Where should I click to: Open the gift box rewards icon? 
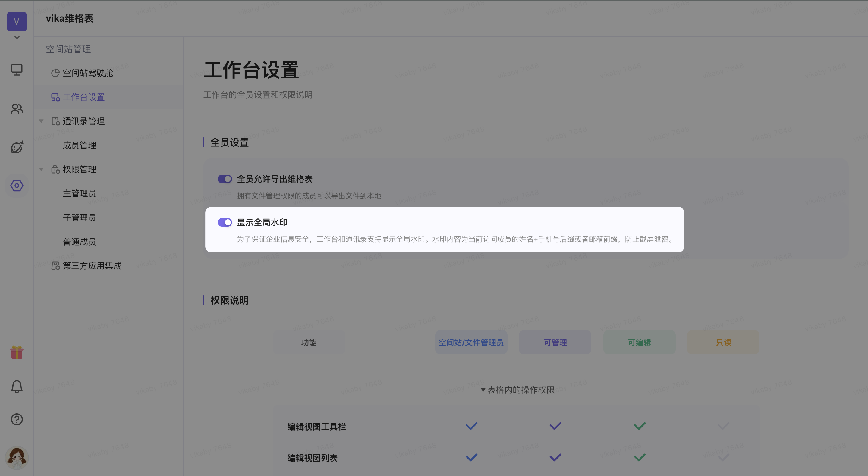point(17,352)
